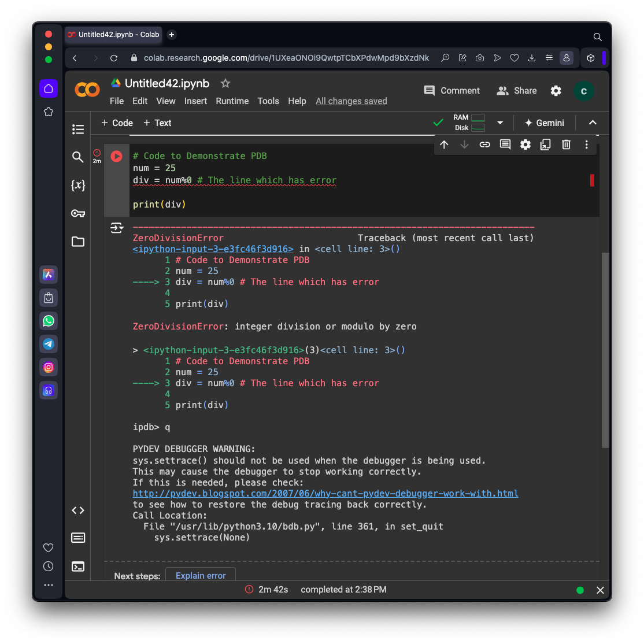The width and height of the screenshot is (644, 644).
Task: Open File menu
Action: pyautogui.click(x=117, y=101)
